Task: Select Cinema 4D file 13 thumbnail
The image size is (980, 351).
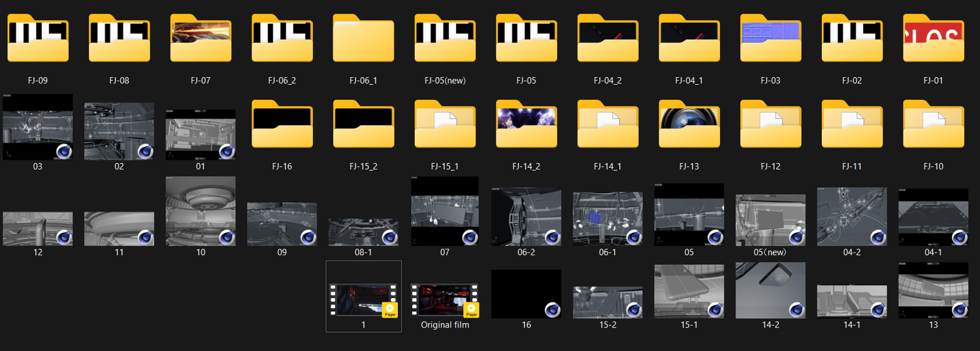Action: 934,290
